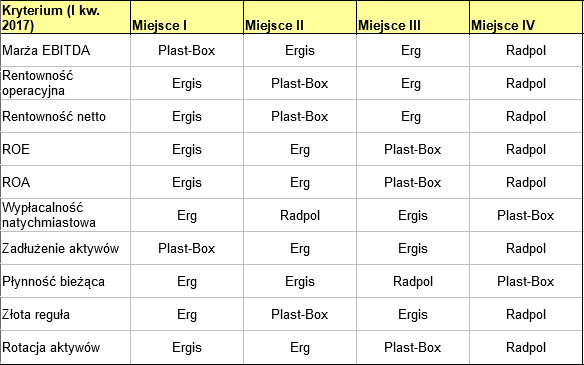Click the Rentowność netto cell

point(66,116)
